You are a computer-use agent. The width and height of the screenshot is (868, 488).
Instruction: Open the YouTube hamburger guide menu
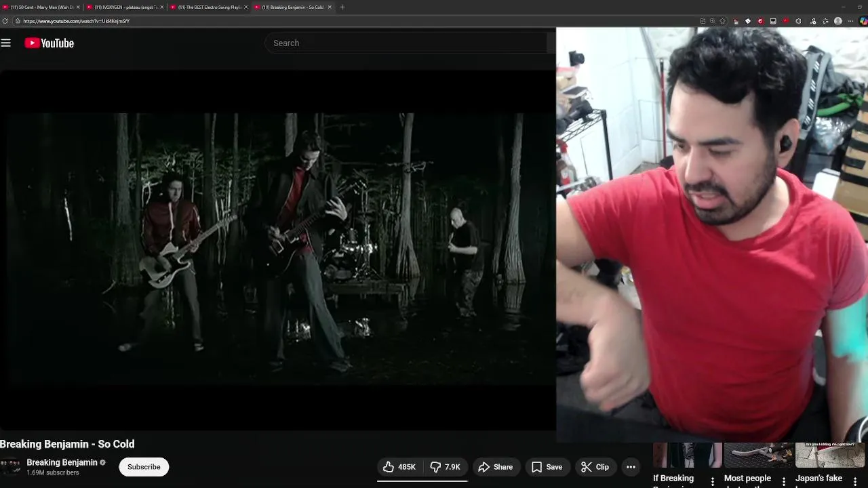[x=6, y=43]
